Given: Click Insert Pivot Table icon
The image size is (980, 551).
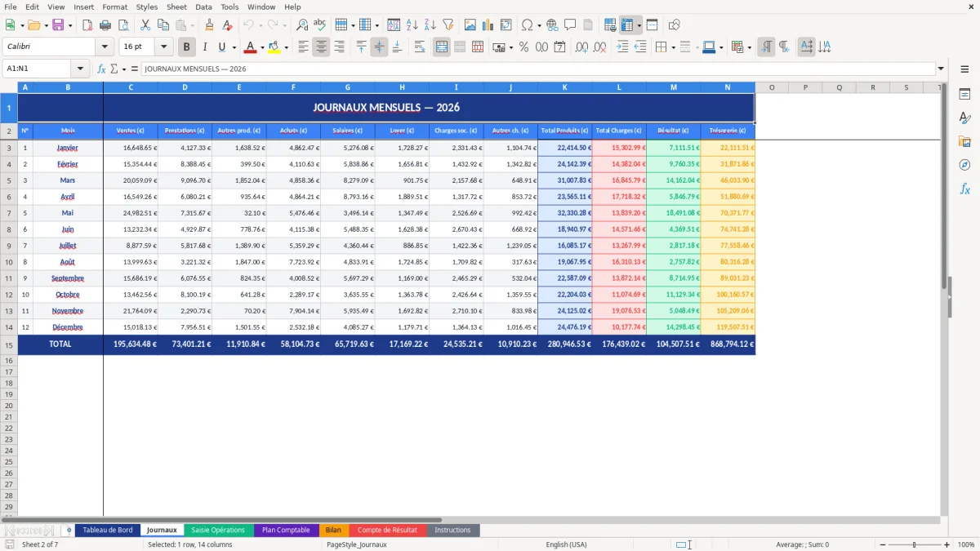Looking at the screenshot, I should [506, 25].
